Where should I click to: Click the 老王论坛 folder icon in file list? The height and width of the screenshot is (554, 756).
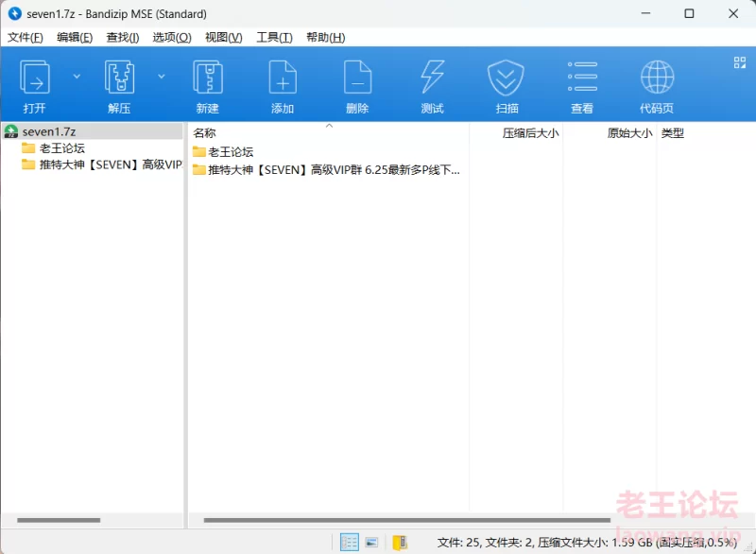coord(199,151)
